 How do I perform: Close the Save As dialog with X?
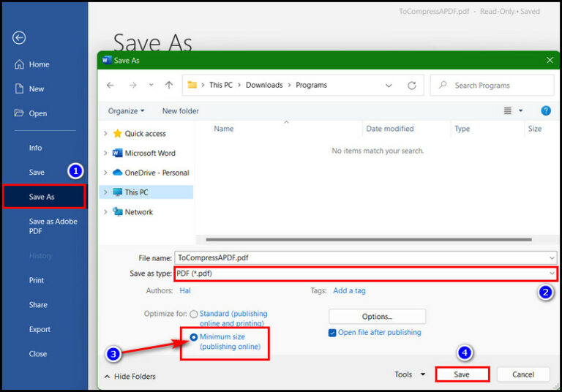tap(550, 60)
